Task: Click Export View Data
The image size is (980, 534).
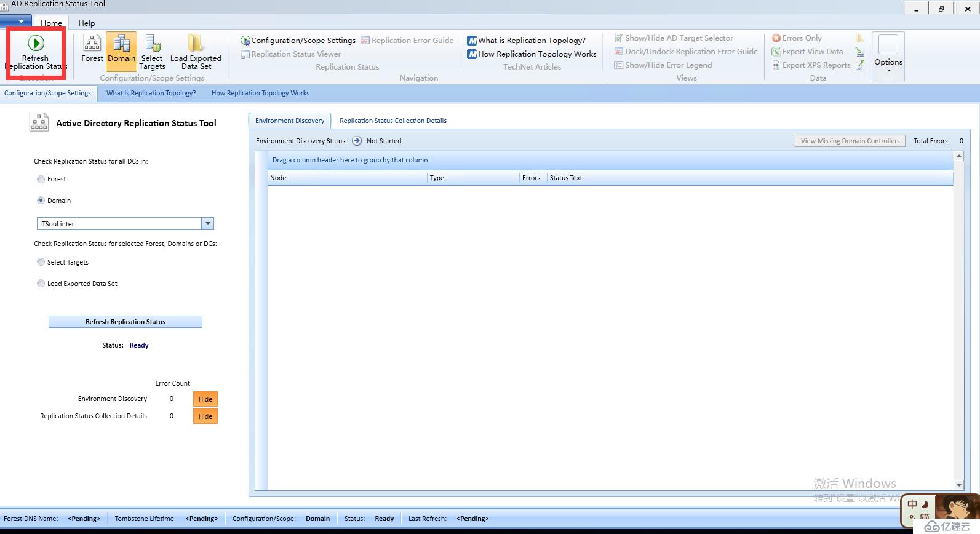Action: 807,52
